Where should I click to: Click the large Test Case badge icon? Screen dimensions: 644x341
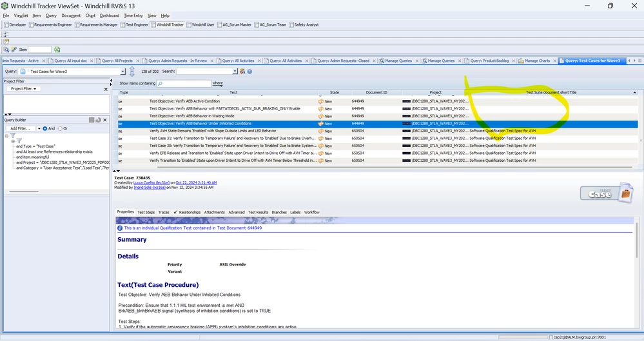(607, 193)
